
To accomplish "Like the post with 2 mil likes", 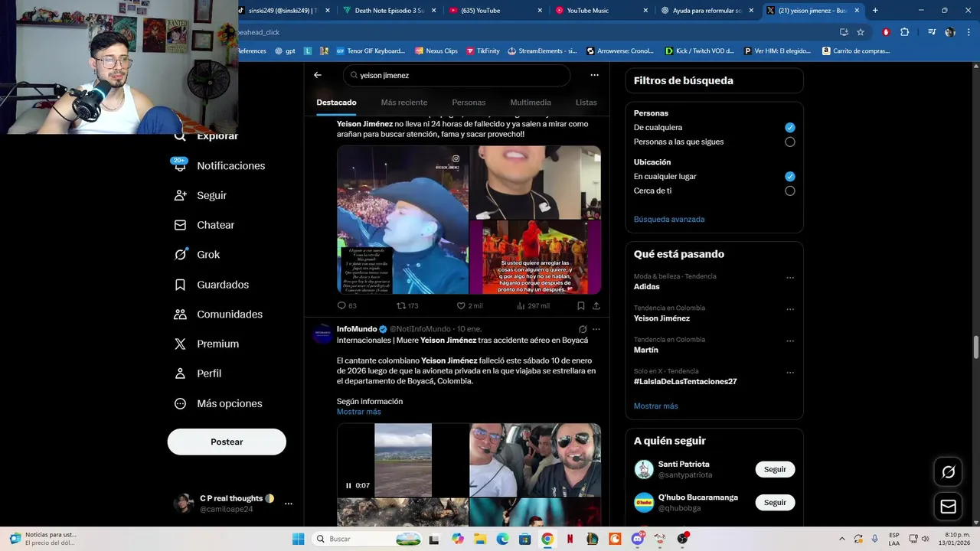I will (x=469, y=305).
